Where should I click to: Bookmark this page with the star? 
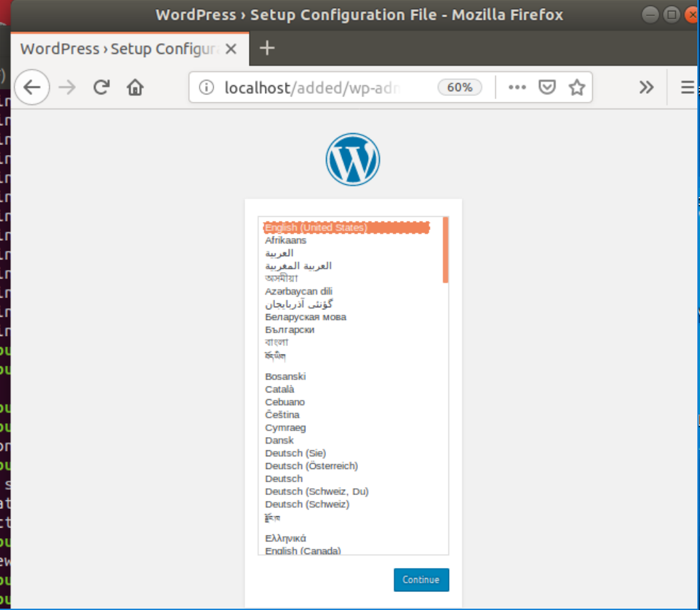pyautogui.click(x=576, y=87)
